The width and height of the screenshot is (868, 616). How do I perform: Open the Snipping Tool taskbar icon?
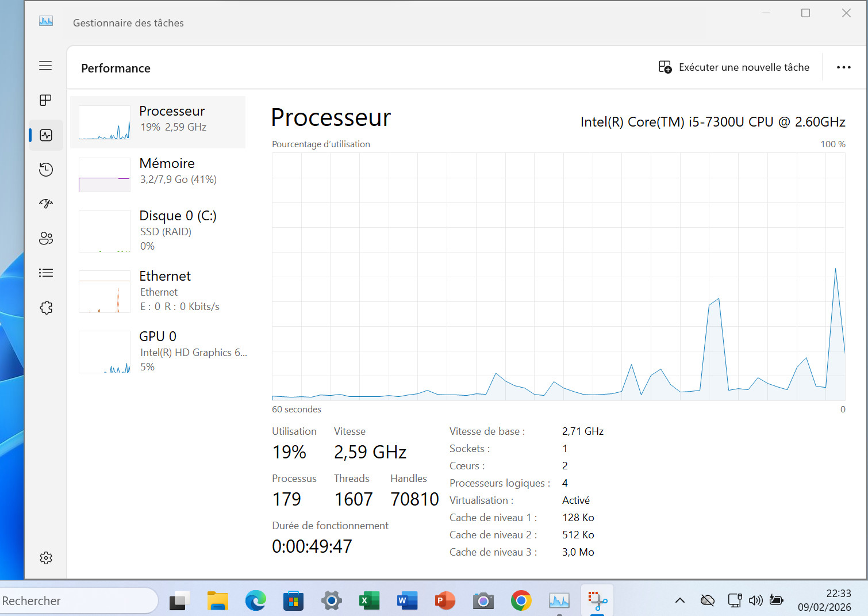click(x=597, y=601)
